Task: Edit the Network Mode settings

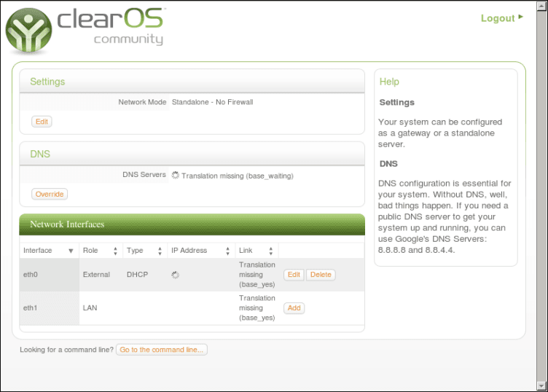Action: pos(42,122)
